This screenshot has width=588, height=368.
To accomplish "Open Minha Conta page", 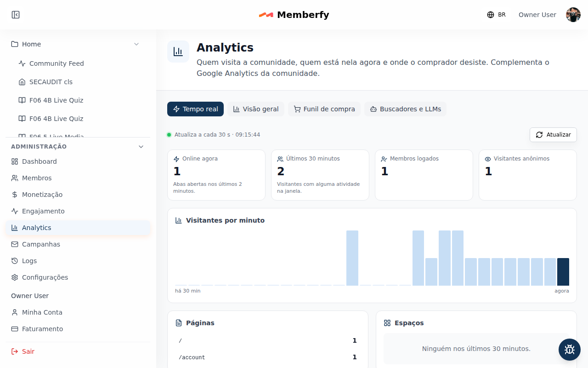I will pyautogui.click(x=78, y=312).
